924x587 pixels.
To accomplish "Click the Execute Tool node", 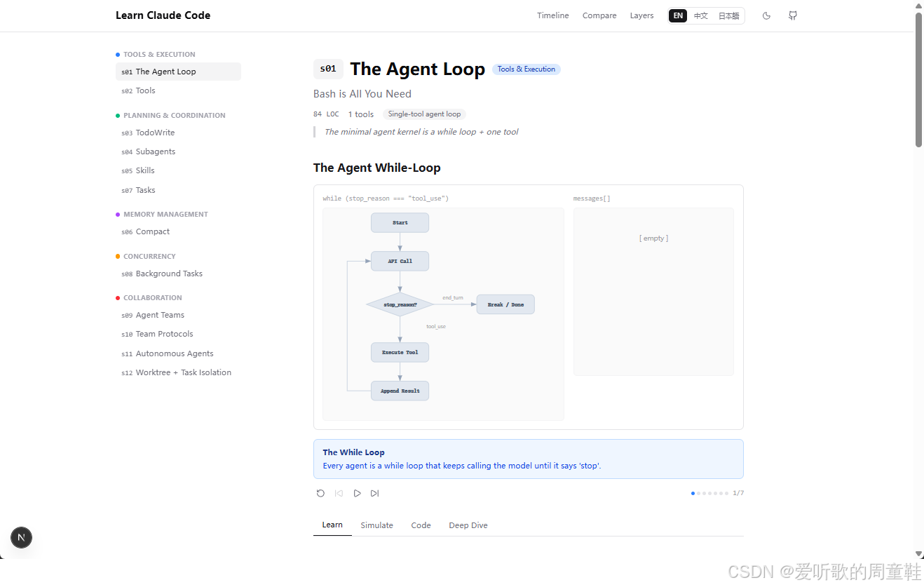I will pyautogui.click(x=400, y=352).
